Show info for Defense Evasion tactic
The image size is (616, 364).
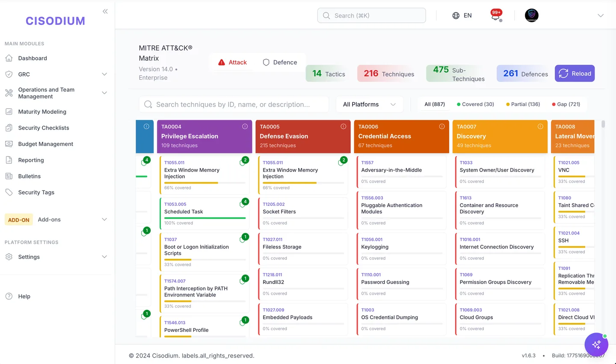[x=344, y=127]
